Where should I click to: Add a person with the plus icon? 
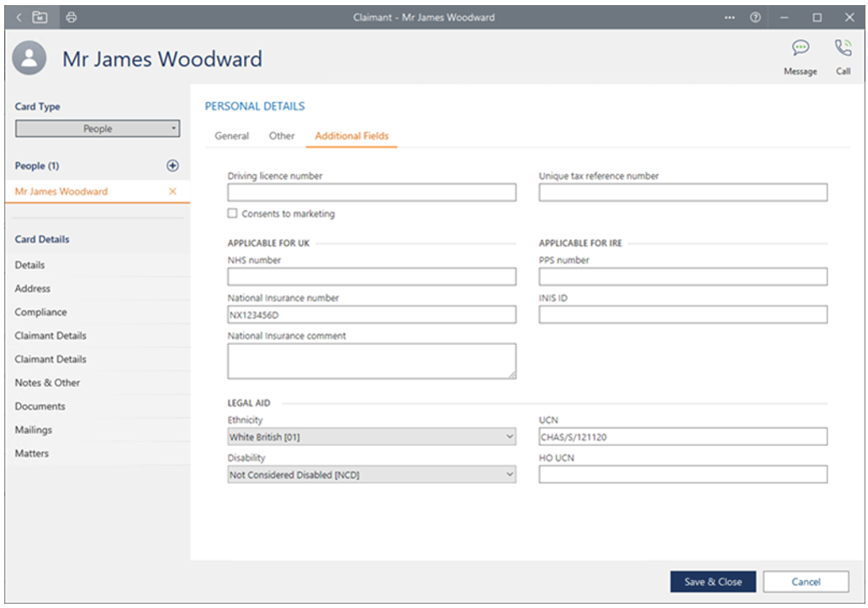point(172,166)
